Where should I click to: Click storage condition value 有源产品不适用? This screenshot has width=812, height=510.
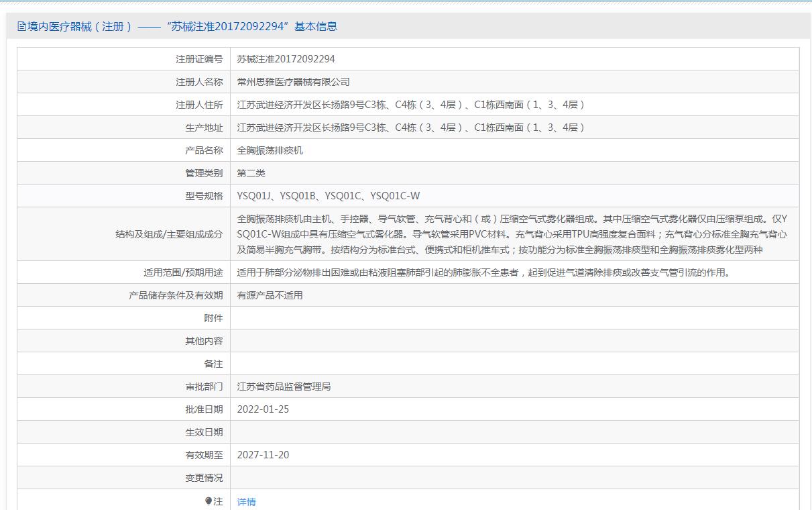[270, 295]
